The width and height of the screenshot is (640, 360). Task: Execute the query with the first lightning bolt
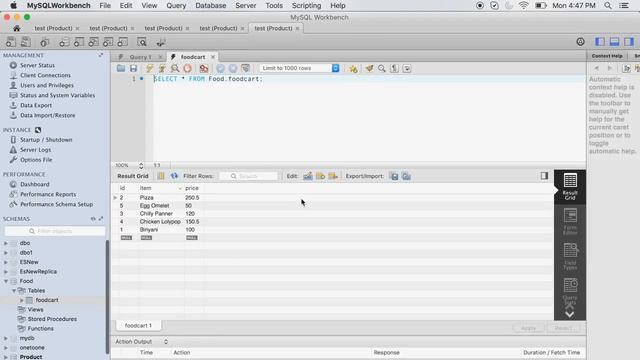pyautogui.click(x=149, y=68)
